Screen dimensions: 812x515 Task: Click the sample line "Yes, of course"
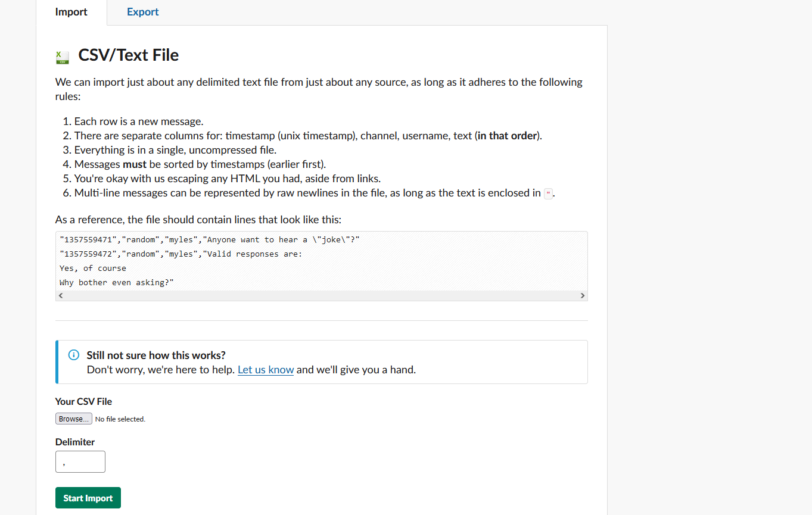point(93,269)
